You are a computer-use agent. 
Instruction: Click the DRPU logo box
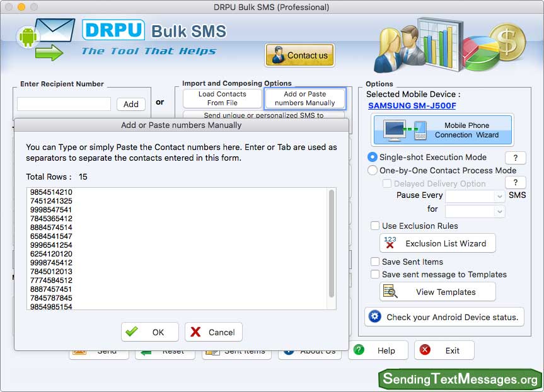click(x=113, y=30)
